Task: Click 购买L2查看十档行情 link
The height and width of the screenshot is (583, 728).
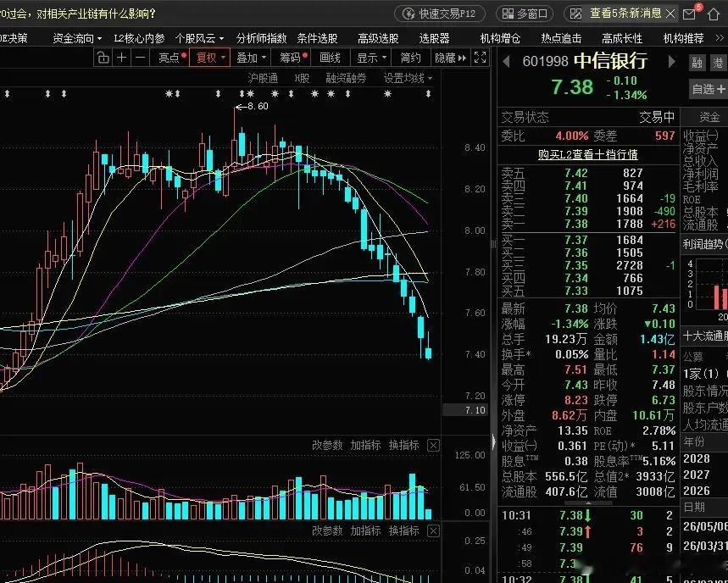Action: (x=588, y=154)
